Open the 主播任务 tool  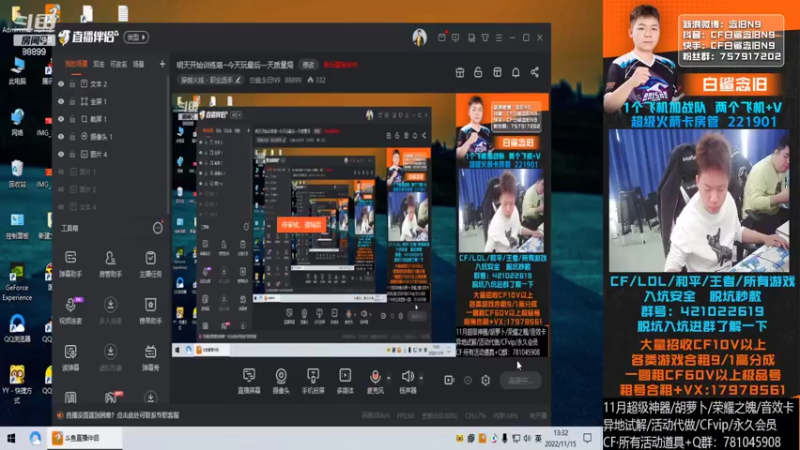(151, 264)
